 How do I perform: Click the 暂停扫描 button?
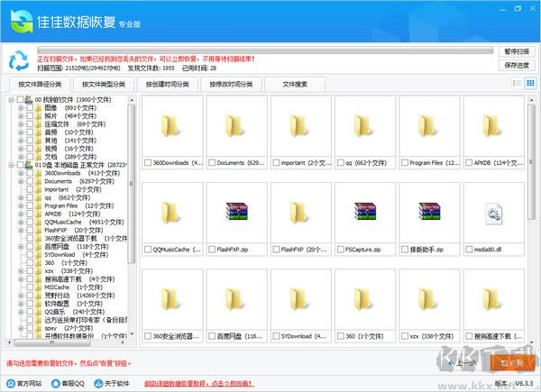tap(517, 51)
